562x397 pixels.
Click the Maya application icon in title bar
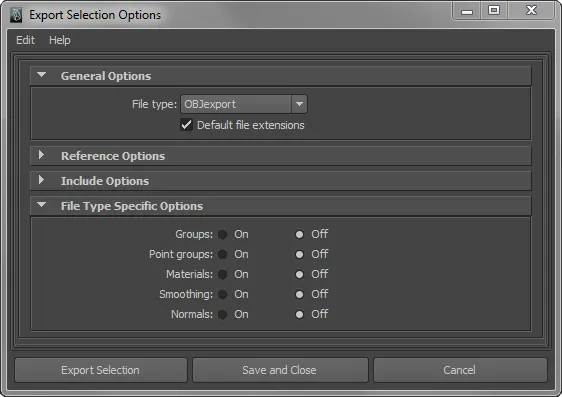coord(16,15)
